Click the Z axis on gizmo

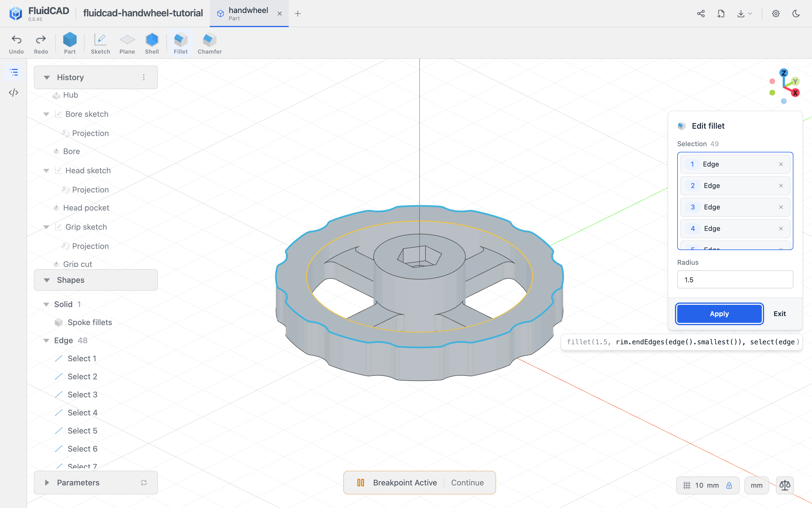pos(784,73)
